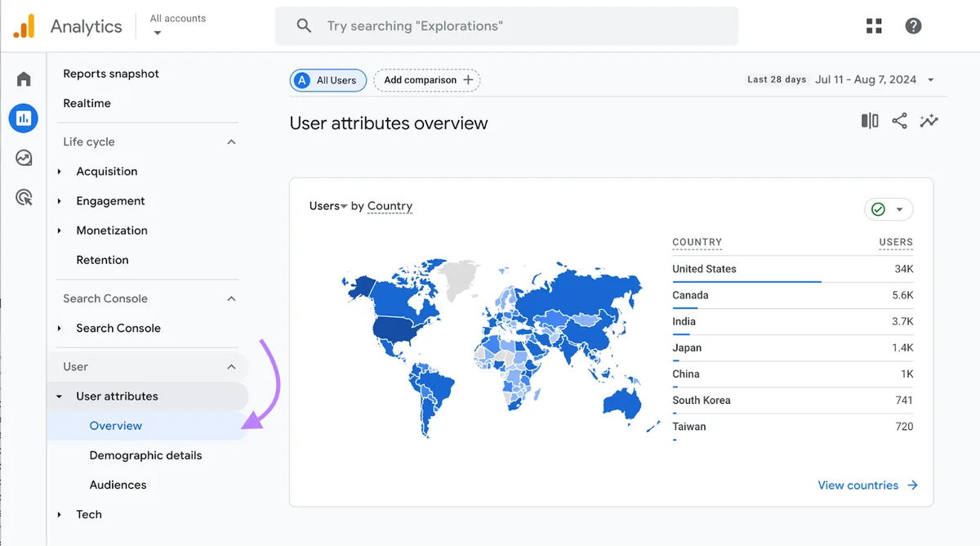
Task: Open the Google apps grid icon
Action: pos(874,26)
